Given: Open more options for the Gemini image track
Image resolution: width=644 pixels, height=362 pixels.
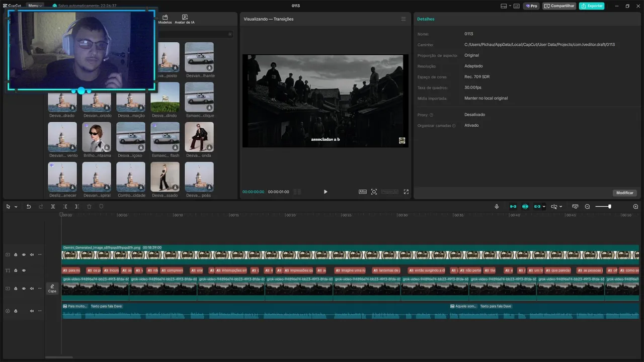Looking at the screenshot, I should 40,255.
